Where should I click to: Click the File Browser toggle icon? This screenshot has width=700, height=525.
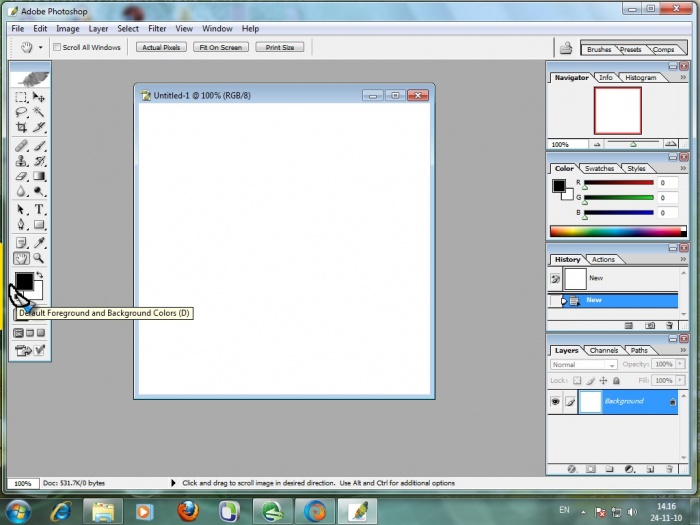[x=566, y=47]
